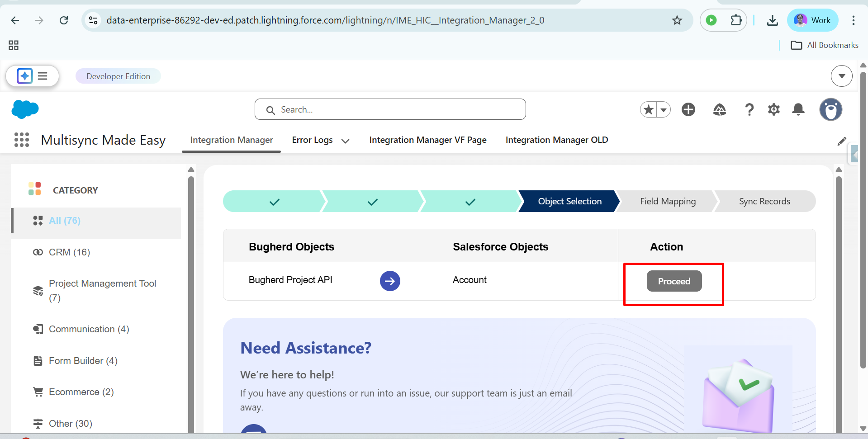Select the Object Selection step

(x=569, y=202)
